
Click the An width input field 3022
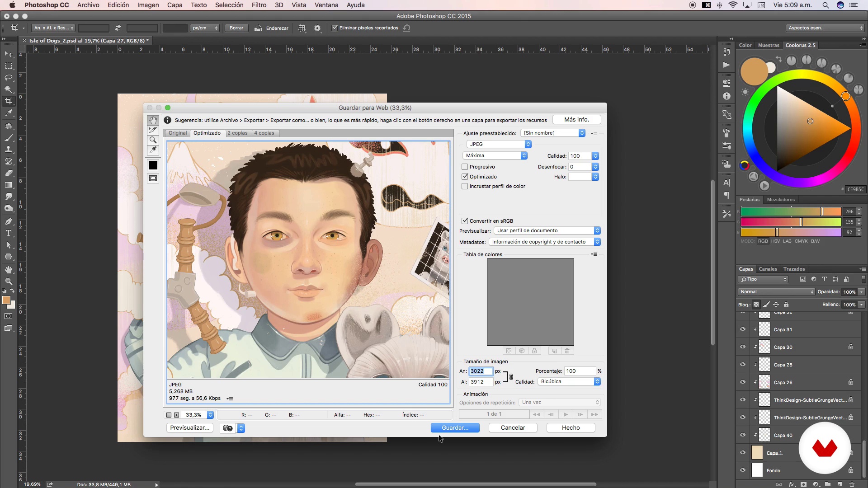point(481,371)
